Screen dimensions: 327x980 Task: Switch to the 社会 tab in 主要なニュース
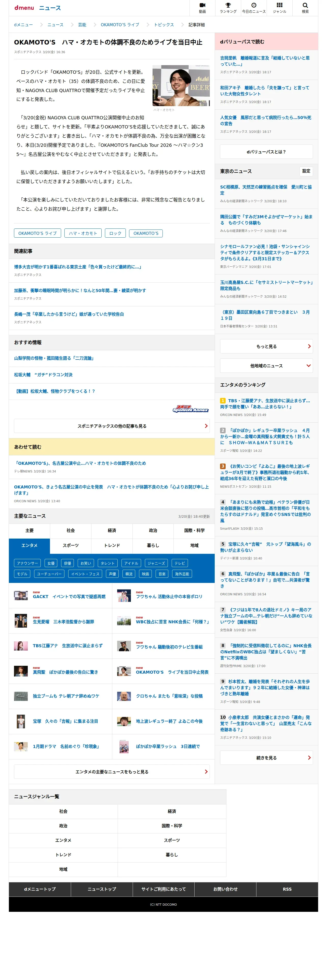coord(71,530)
